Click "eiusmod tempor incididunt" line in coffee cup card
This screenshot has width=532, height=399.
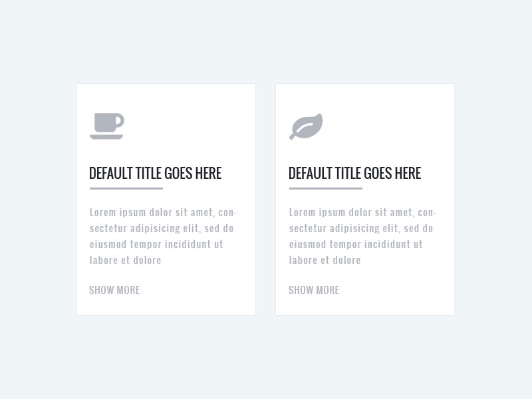156,244
